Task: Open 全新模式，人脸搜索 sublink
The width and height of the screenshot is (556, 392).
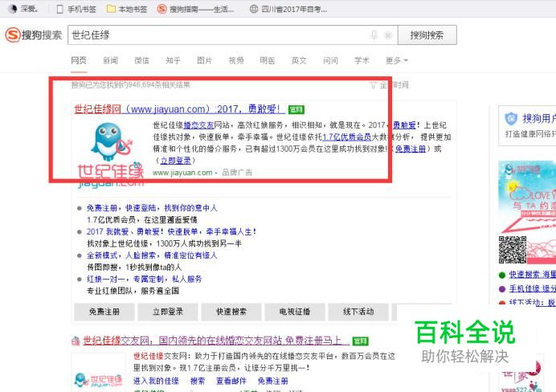Action: (x=152, y=255)
